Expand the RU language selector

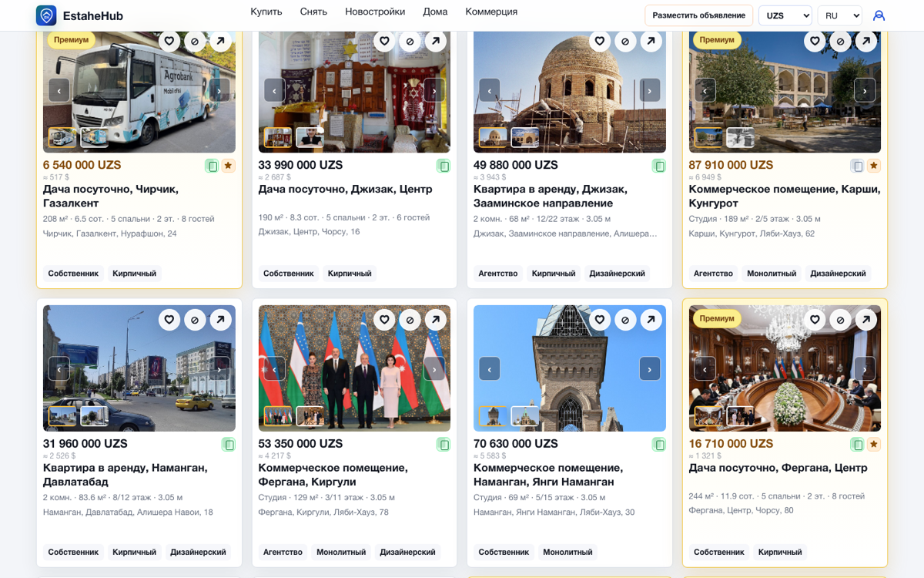click(x=840, y=15)
